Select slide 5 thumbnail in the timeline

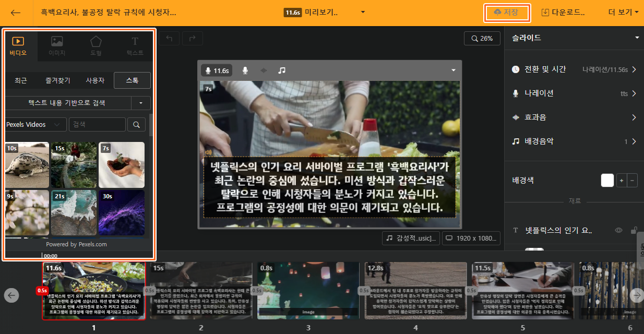[523, 291]
